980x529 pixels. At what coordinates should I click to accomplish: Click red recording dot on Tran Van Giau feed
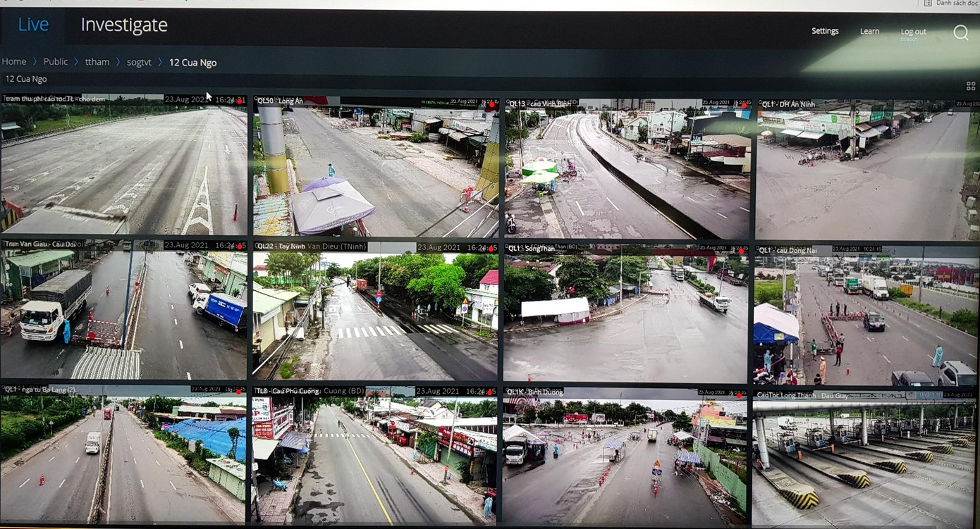pos(240,246)
